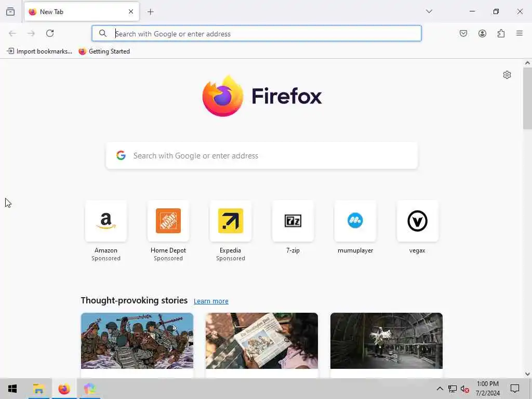532x399 pixels.
Task: Open the Getting Started bookmark
Action: [104, 51]
